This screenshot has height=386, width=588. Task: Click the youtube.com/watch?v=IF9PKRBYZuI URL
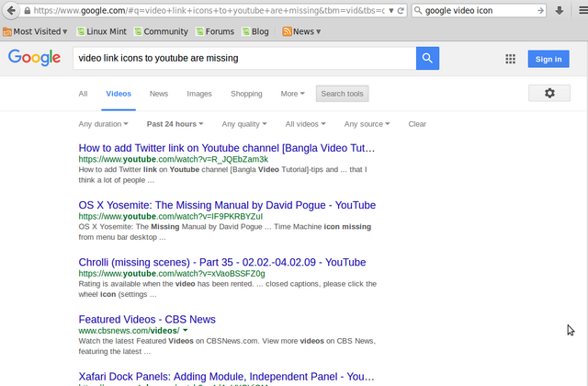click(171, 217)
